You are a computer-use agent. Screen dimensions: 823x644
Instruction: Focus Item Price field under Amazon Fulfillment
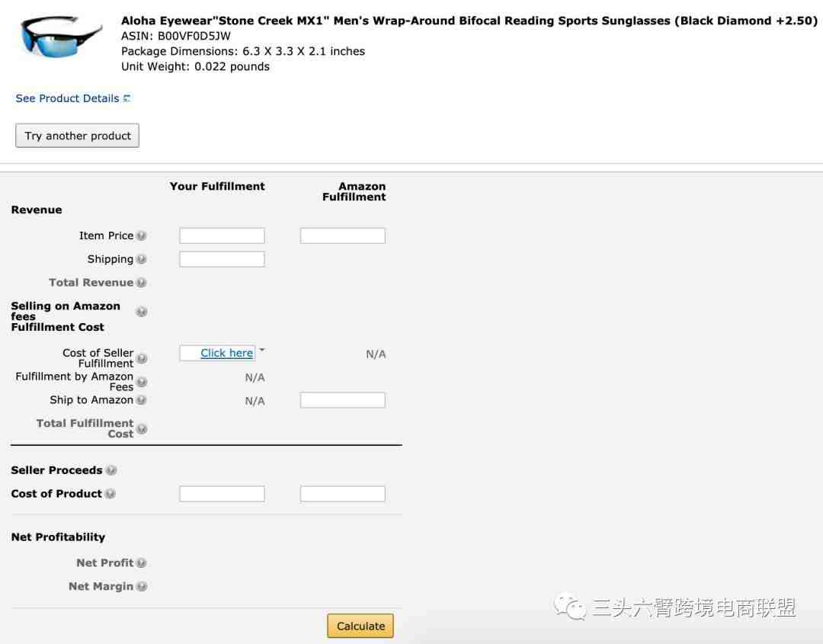pyautogui.click(x=343, y=235)
